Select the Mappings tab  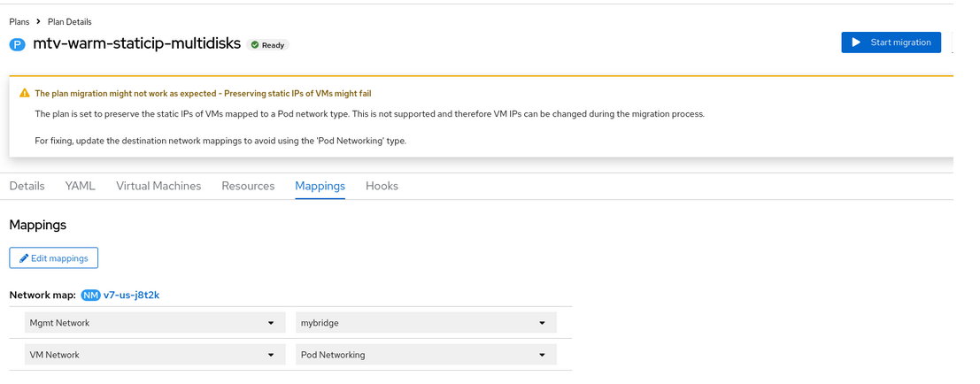click(x=320, y=186)
